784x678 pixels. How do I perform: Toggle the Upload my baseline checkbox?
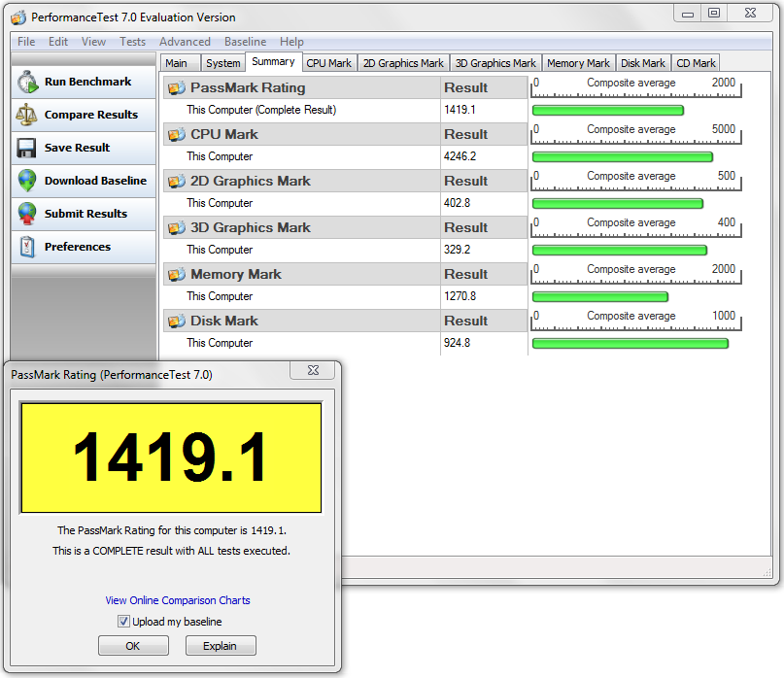tap(123, 622)
